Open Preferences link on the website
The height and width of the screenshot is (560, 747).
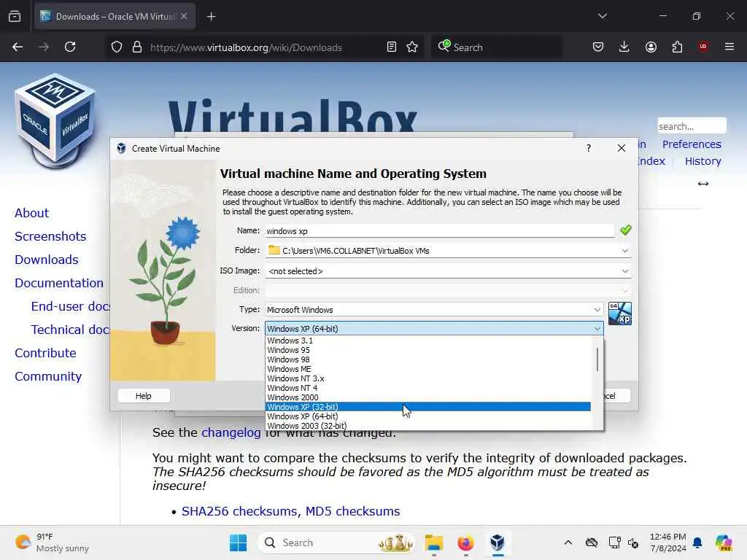(692, 144)
